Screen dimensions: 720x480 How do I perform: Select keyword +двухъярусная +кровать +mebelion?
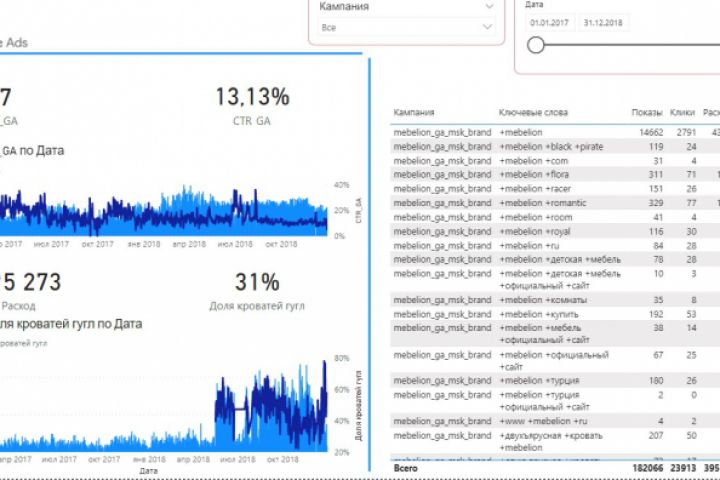[x=551, y=441]
